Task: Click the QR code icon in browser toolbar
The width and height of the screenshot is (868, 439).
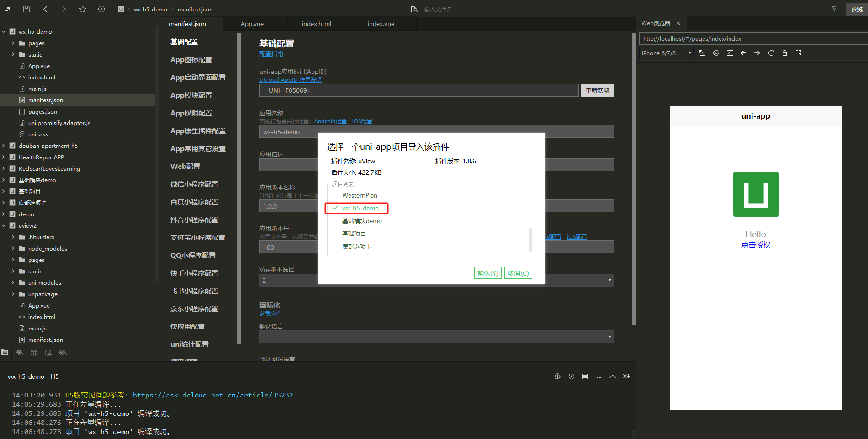Action: click(799, 53)
